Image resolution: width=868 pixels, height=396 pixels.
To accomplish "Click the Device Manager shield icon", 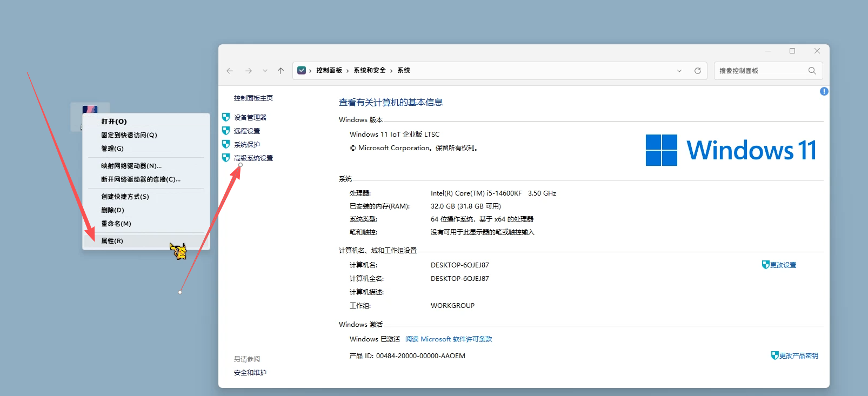I will (226, 117).
